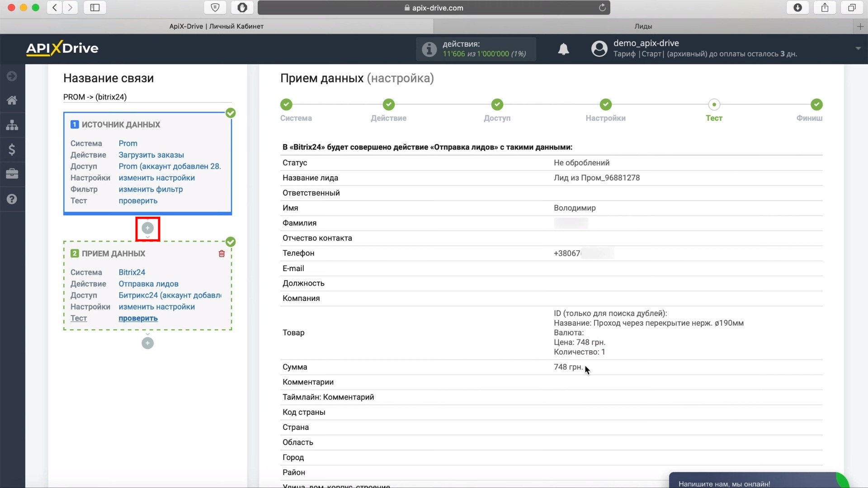Click the second extension icon in toolbar
This screenshot has height=488, width=868.
coord(242,8)
